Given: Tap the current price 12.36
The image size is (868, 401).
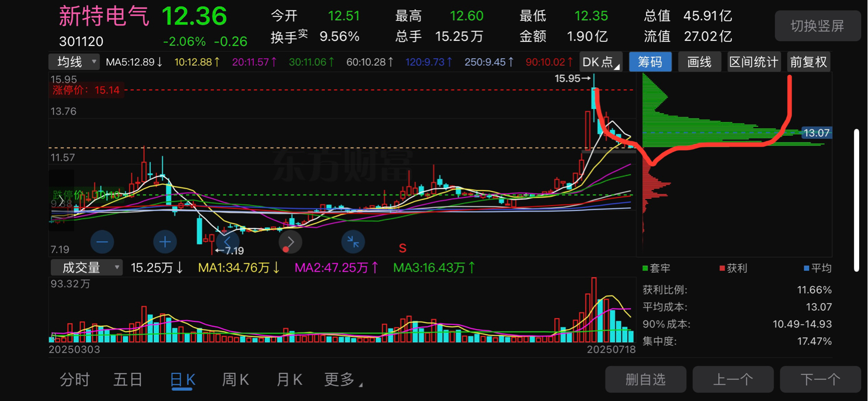Looking at the screenshot, I should [x=194, y=16].
